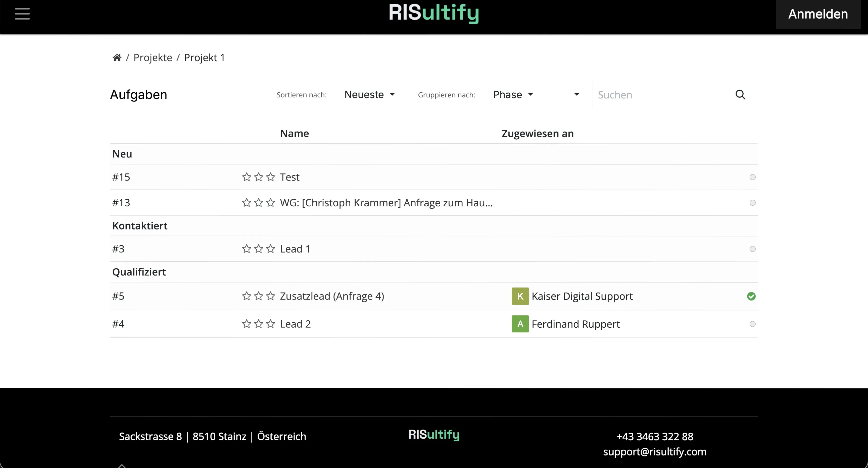The width and height of the screenshot is (868, 468).
Task: Set first star on Lead 1
Action: [x=247, y=249]
